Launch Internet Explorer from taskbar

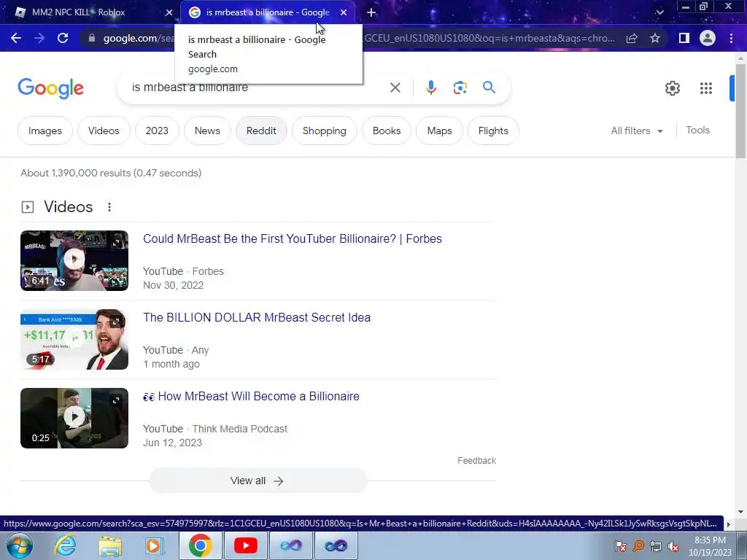point(65,545)
